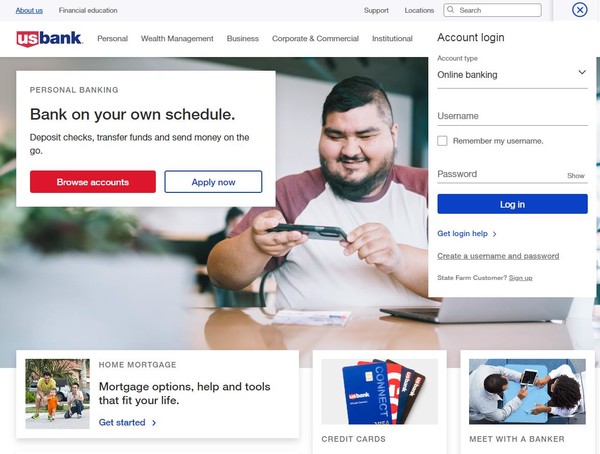The width and height of the screenshot is (600, 454).
Task: Click the chevron beside Get login help
Action: [x=494, y=234]
